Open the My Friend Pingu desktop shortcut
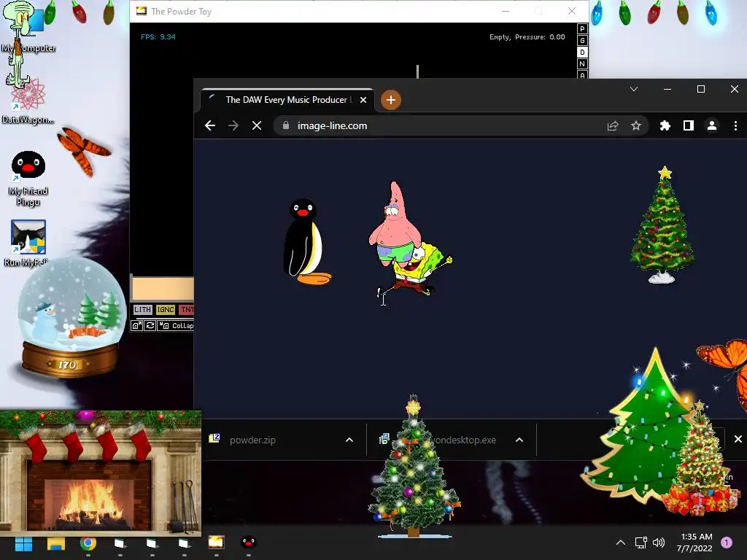 (x=28, y=178)
